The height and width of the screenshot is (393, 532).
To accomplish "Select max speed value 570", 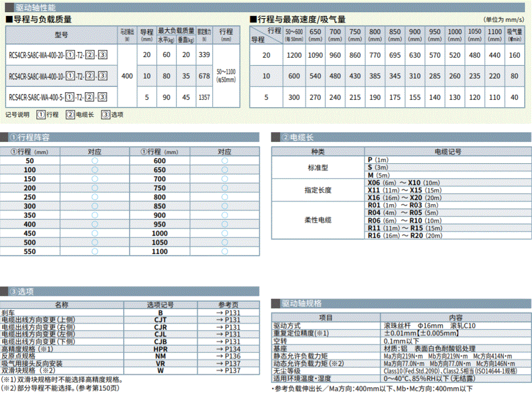I will coord(434,55).
